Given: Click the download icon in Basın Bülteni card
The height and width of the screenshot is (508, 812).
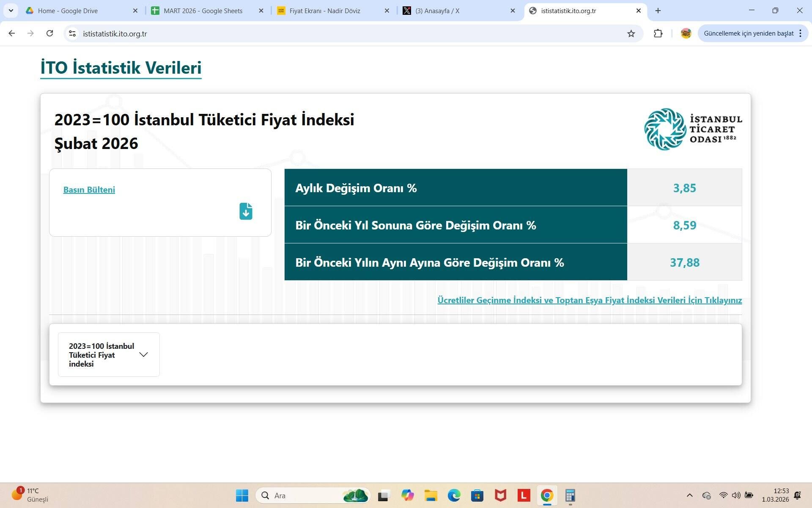Looking at the screenshot, I should tap(246, 211).
